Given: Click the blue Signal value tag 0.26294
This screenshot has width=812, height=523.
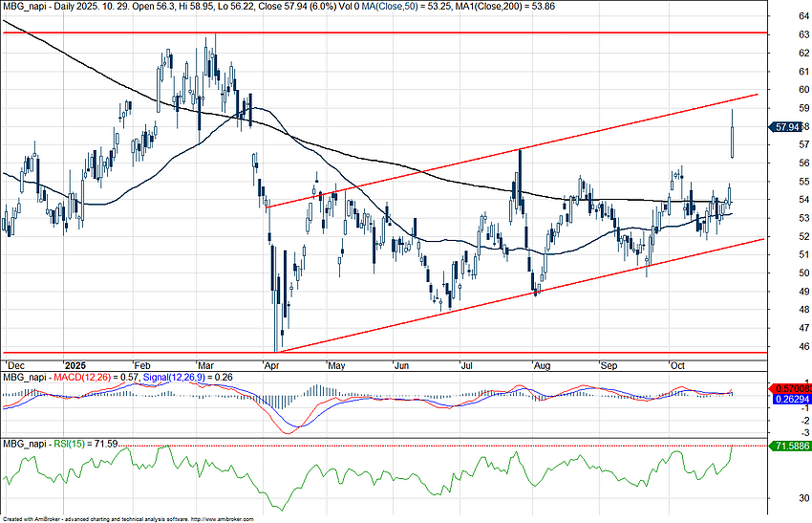Looking at the screenshot, I should tap(790, 401).
